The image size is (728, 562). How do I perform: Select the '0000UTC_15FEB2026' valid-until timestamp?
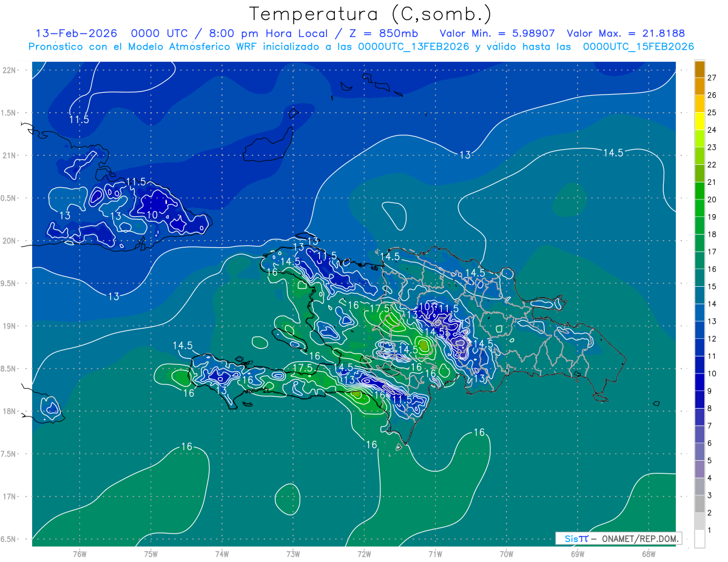point(638,47)
